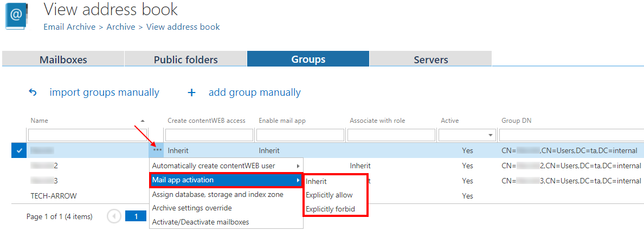This screenshot has width=644, height=231.
Task: Click import groups manually link
Action: pos(104,93)
